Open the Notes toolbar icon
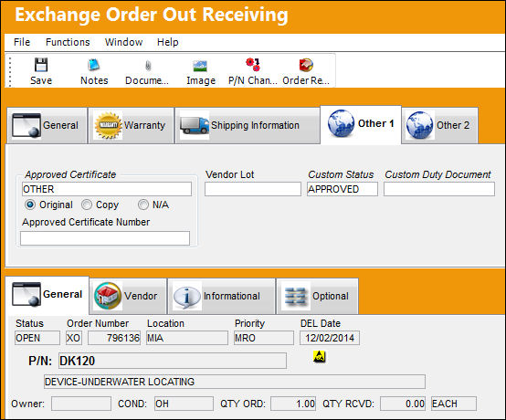Image resolution: width=506 pixels, height=420 pixels. (x=93, y=65)
